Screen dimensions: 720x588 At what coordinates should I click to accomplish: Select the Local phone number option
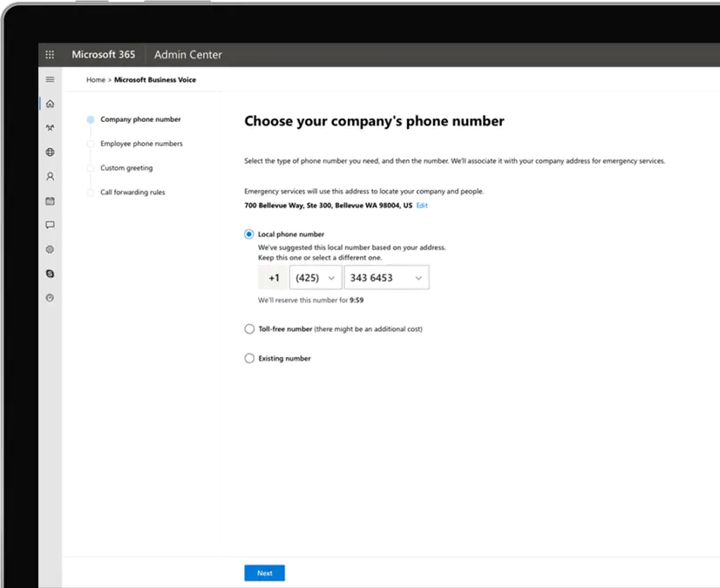click(x=249, y=234)
